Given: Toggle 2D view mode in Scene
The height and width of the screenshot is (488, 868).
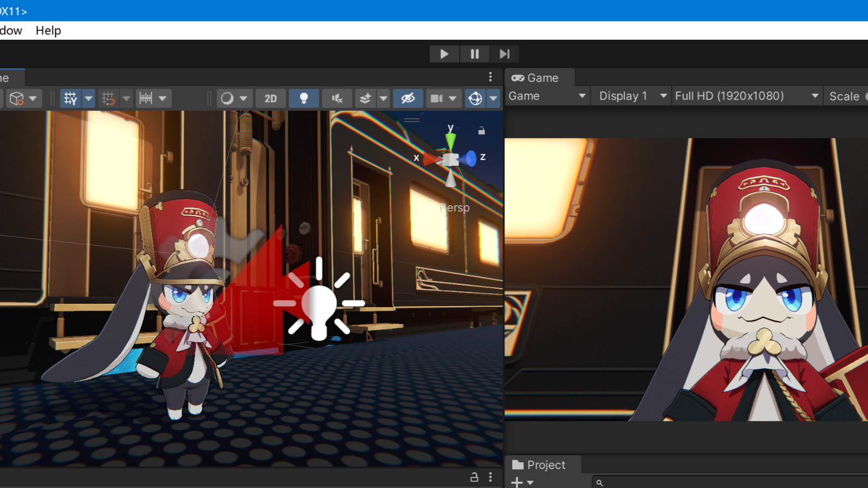Looking at the screenshot, I should 271,99.
